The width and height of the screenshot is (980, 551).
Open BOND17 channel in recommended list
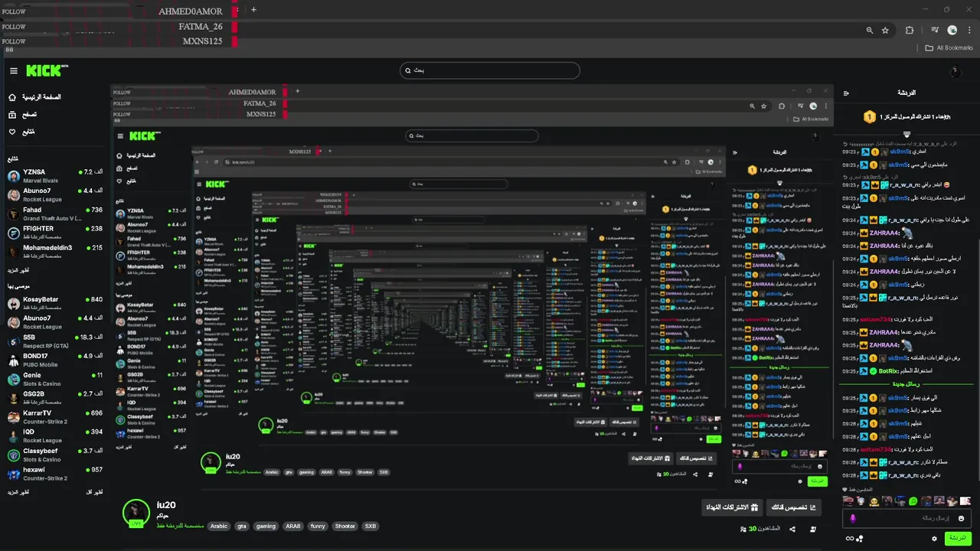(x=55, y=360)
